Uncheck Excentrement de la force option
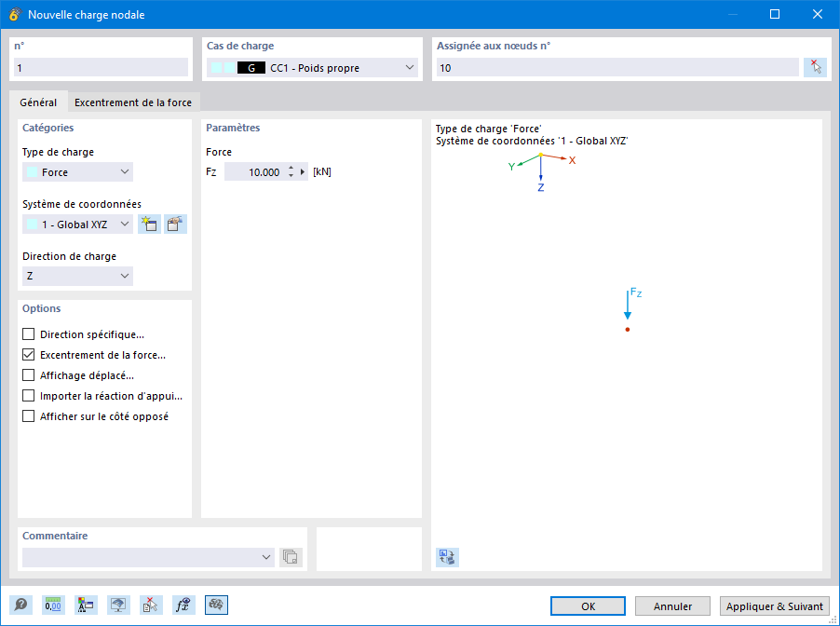 [28, 355]
